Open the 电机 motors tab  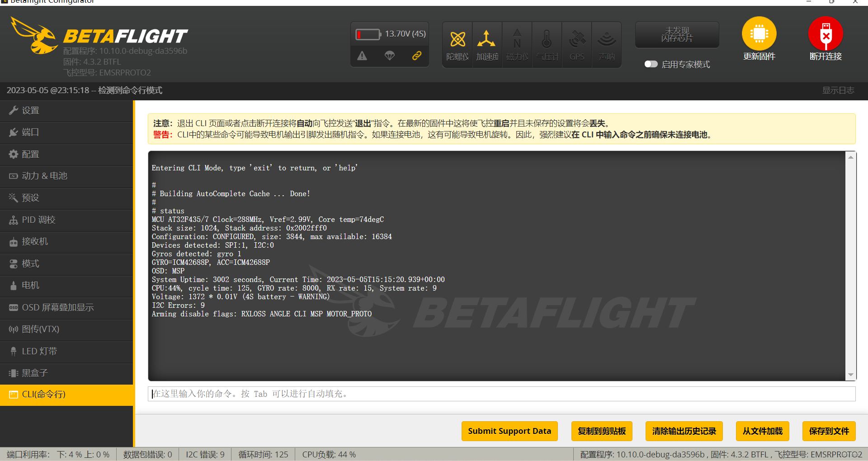[x=66, y=286]
